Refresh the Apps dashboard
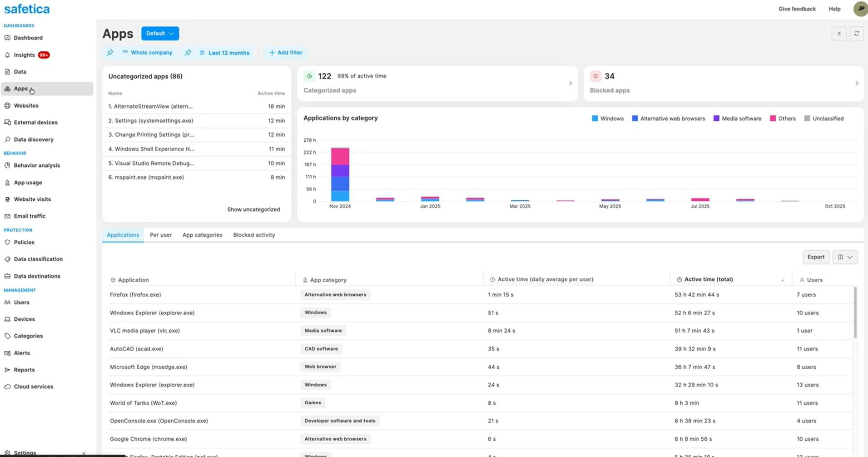 point(857,33)
